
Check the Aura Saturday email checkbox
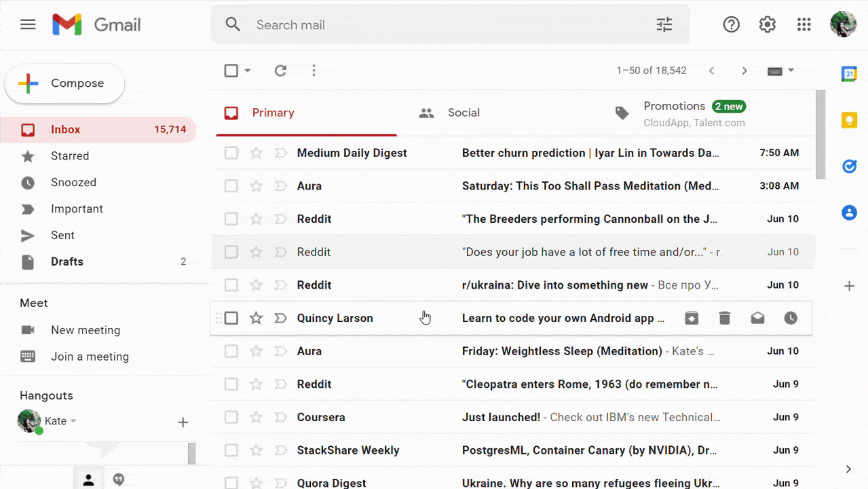[231, 186]
